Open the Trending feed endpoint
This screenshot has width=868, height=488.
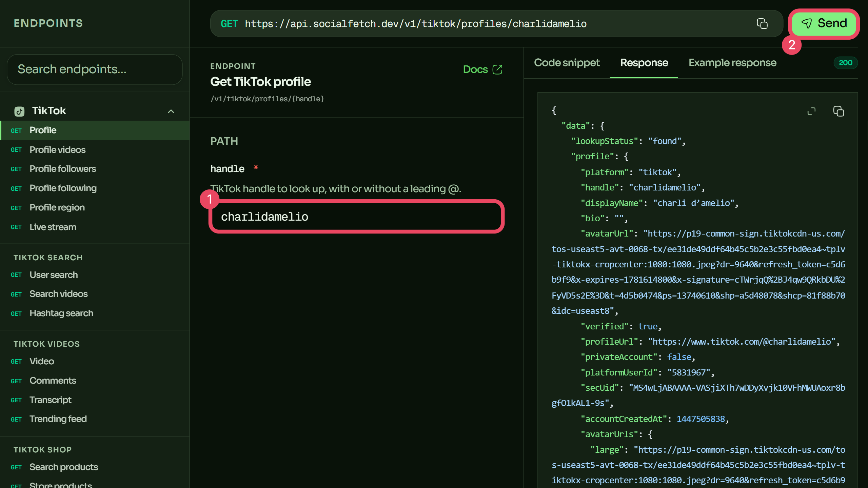(x=95, y=419)
